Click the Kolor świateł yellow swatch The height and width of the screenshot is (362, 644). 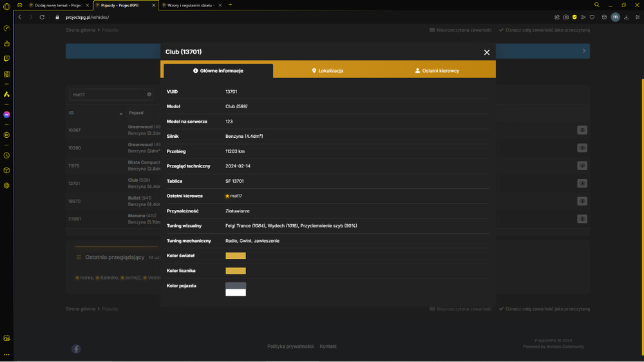click(236, 256)
